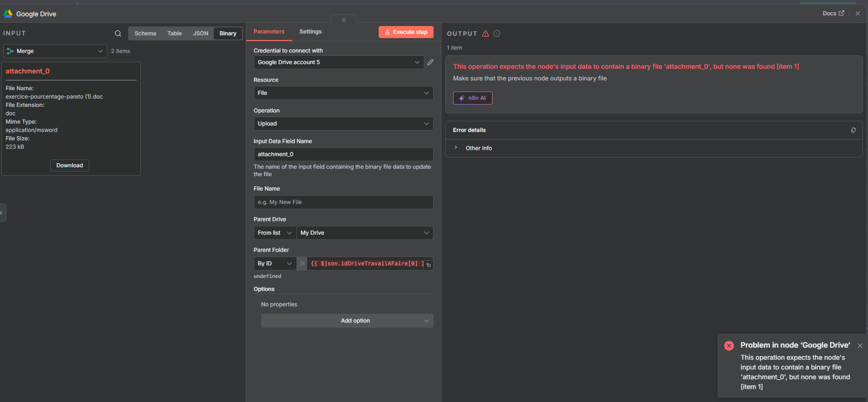Select the Parameters tab
The height and width of the screenshot is (402, 868).
[269, 32]
